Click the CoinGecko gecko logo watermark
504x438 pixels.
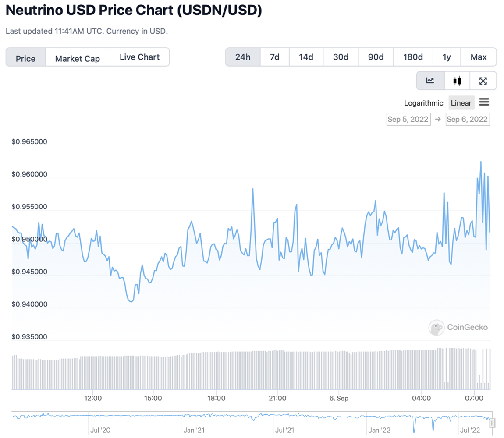(437, 327)
